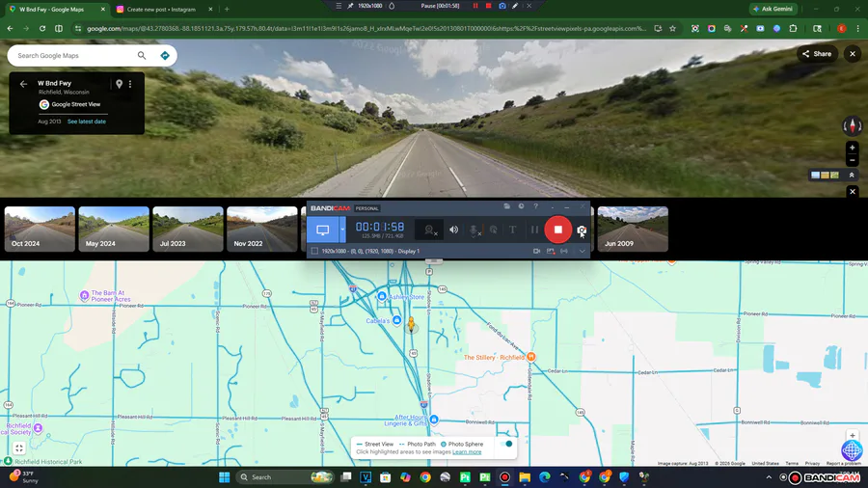Toggle Bandicam mouse click effects icon
The height and width of the screenshot is (488, 868).
point(493,230)
